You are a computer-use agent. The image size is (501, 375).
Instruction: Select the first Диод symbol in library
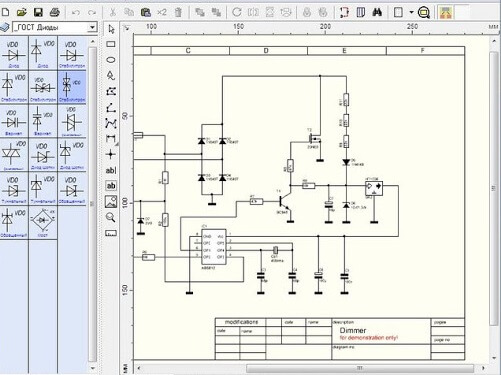tap(14, 53)
